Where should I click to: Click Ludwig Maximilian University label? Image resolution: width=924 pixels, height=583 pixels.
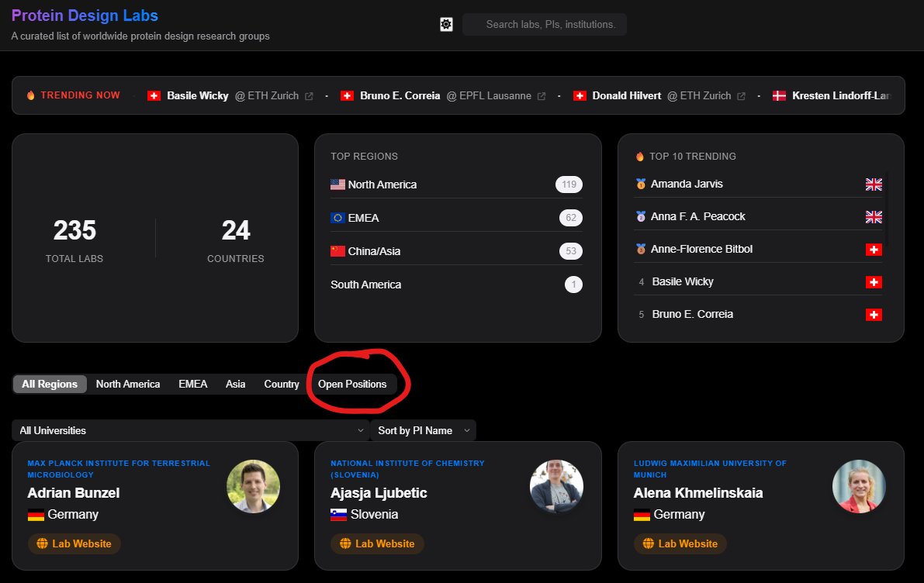(710, 469)
